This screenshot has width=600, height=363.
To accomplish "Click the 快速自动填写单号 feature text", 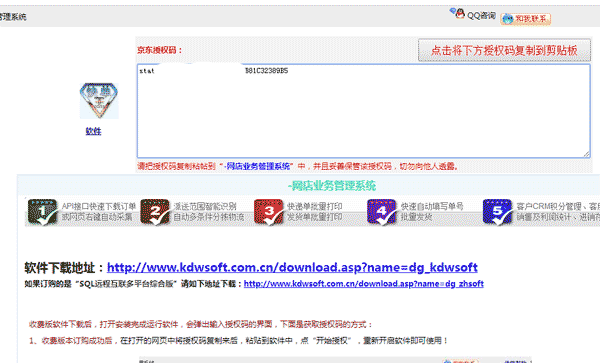I will 432,206.
